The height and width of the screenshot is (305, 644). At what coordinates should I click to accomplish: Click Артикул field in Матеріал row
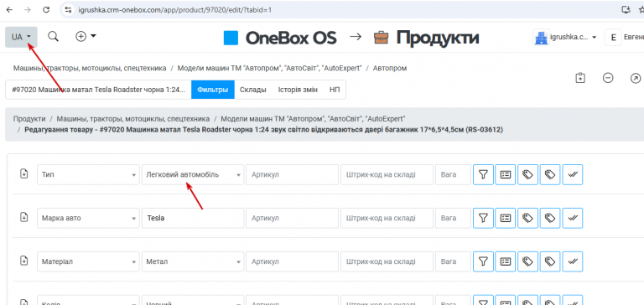[x=292, y=261]
